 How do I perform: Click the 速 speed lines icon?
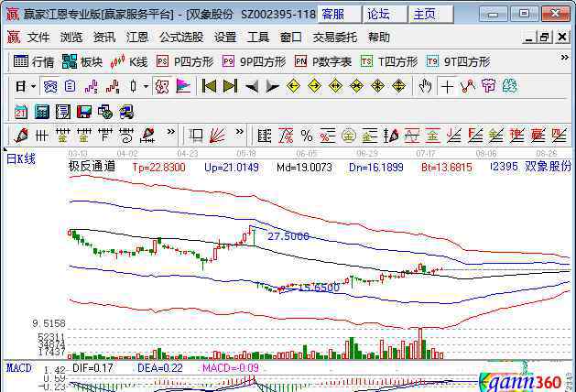(x=516, y=136)
